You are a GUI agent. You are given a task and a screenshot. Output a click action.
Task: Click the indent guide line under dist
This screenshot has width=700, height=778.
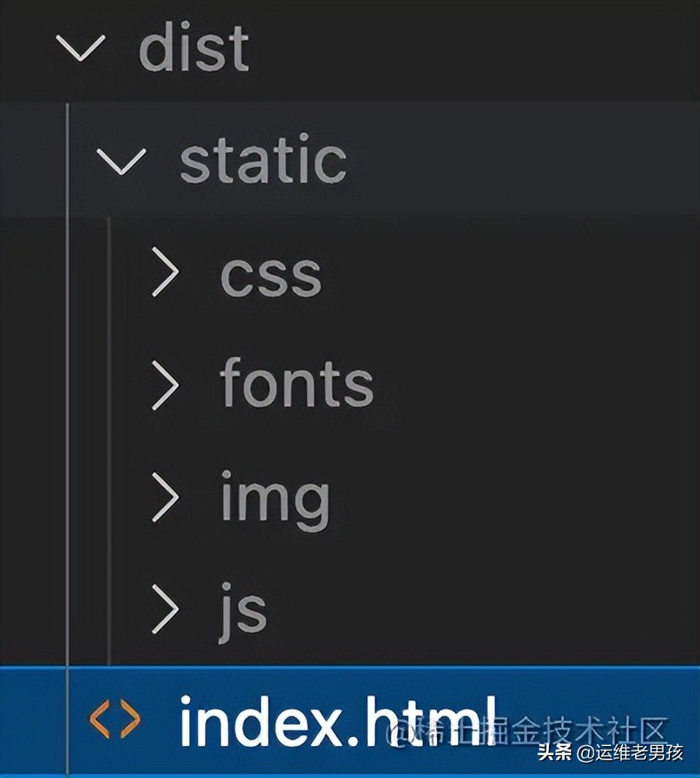pos(68,400)
